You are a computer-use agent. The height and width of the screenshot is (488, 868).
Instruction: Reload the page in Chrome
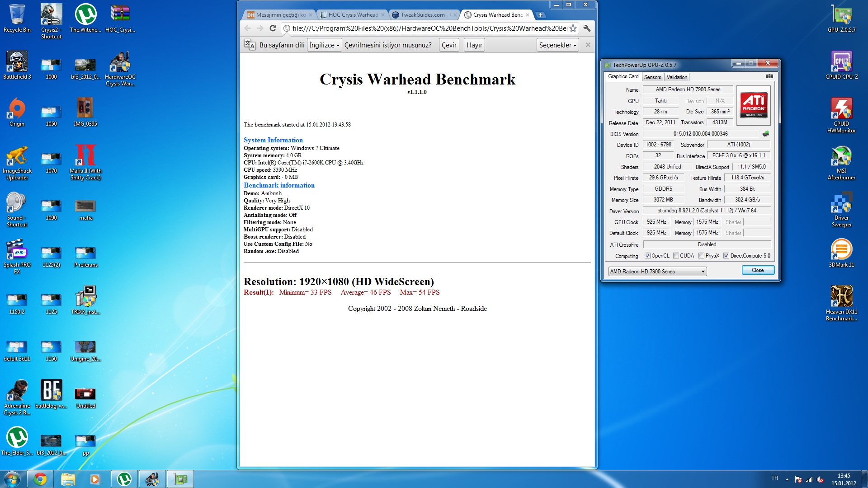point(273,28)
